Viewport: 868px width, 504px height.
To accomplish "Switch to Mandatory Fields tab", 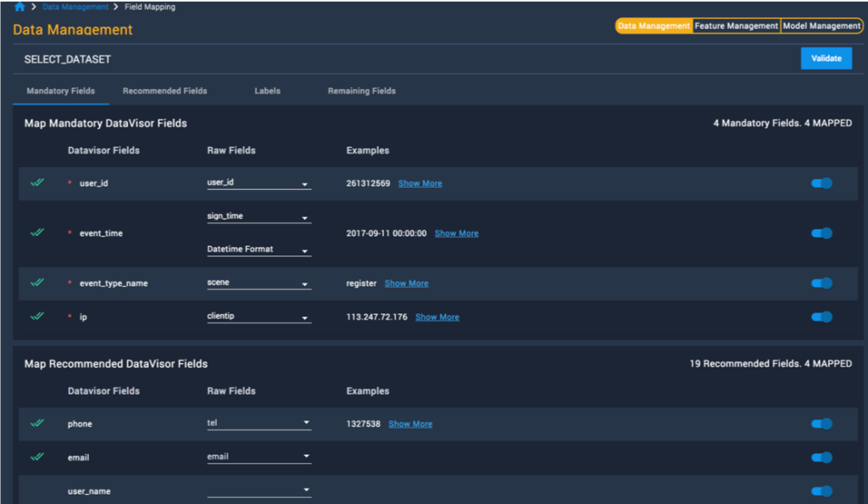I will [61, 91].
